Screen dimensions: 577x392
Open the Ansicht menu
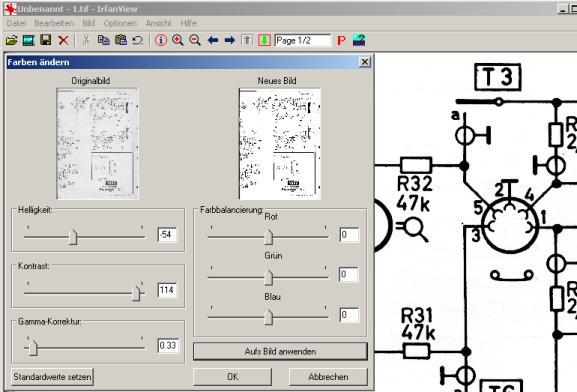158,23
